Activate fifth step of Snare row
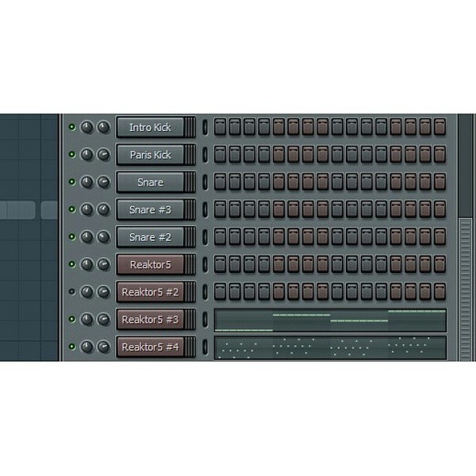 pyautogui.click(x=278, y=182)
